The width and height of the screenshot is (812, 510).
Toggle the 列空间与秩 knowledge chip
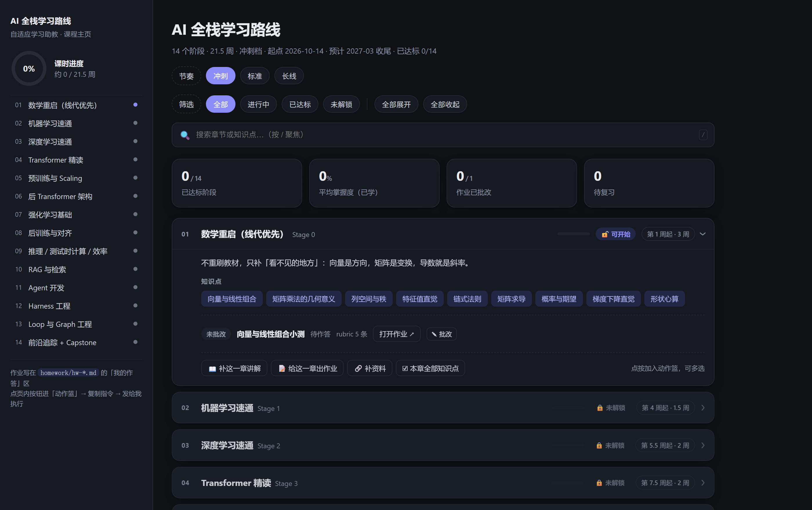[x=369, y=299]
